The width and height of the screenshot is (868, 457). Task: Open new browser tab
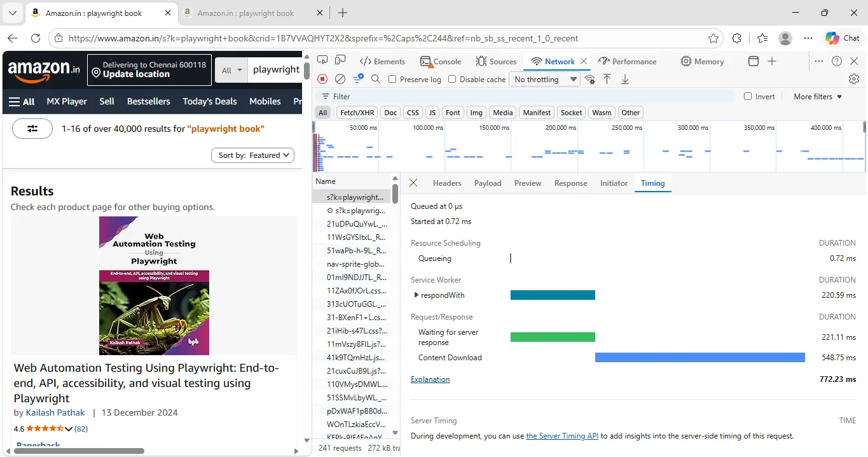click(x=343, y=13)
